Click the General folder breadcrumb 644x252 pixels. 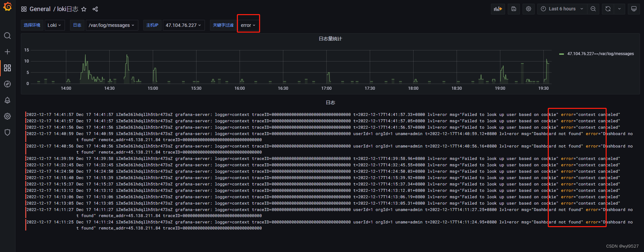click(x=40, y=9)
